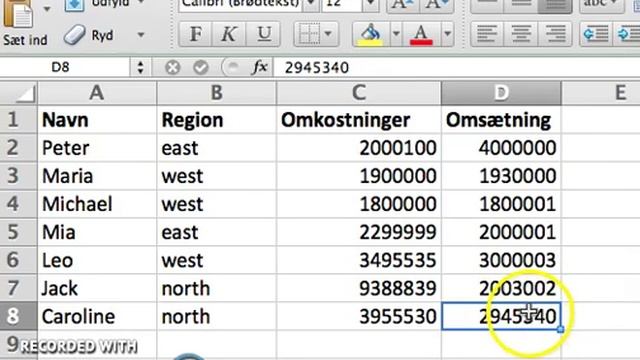Select column C header
Image resolution: width=640 pixels, height=360 pixels.
(359, 93)
